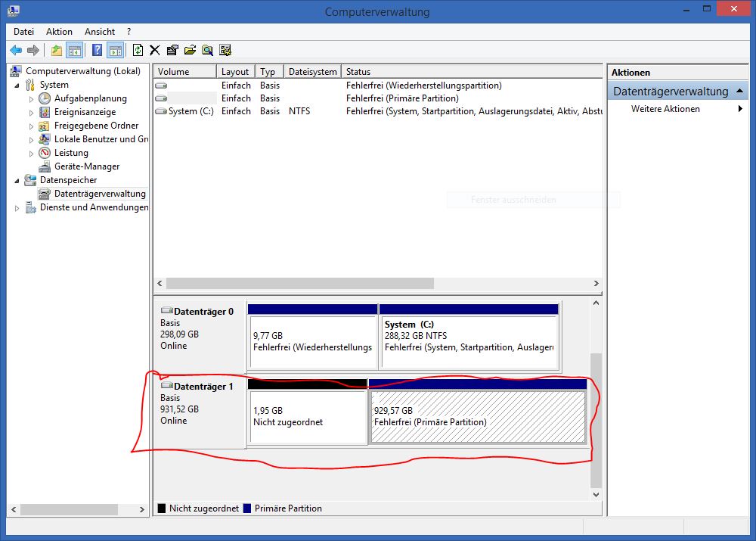Image resolution: width=756 pixels, height=541 pixels.
Task: Collapse the System tree node arrow
Action: tap(17, 86)
